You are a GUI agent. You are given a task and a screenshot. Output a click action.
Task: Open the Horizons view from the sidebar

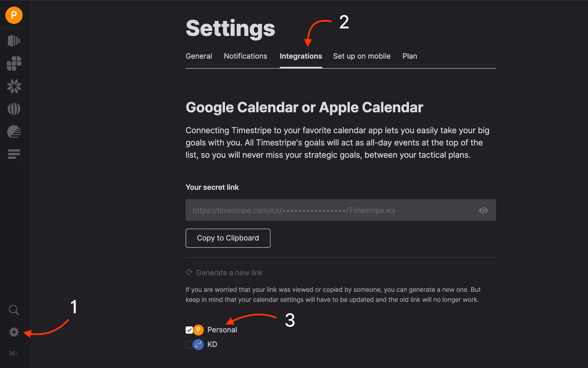tap(14, 40)
